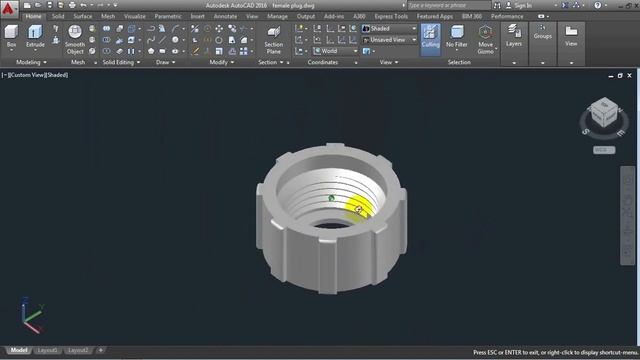
Task: Click the Refine Mesh icon
Action: pos(92,51)
